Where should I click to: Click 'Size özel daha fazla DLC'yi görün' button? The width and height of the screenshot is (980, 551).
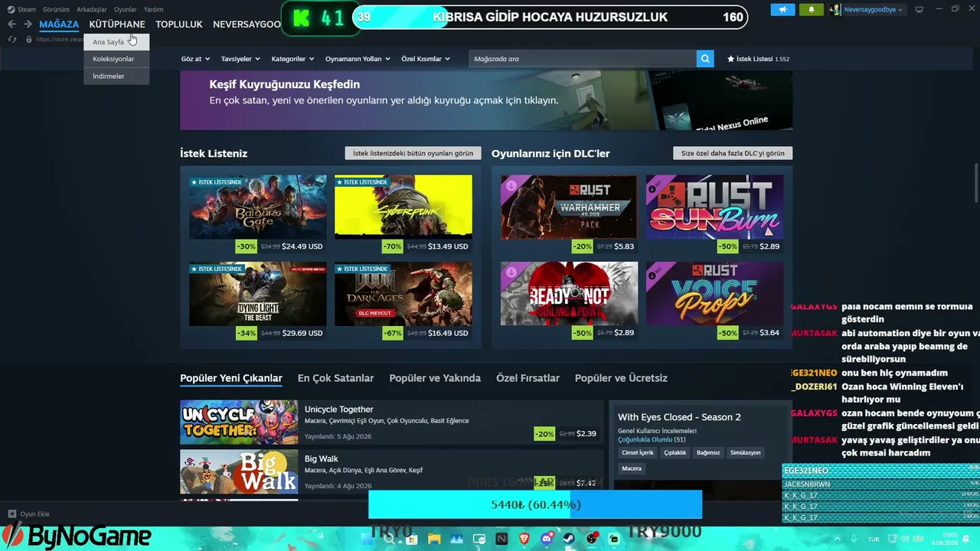coord(733,153)
